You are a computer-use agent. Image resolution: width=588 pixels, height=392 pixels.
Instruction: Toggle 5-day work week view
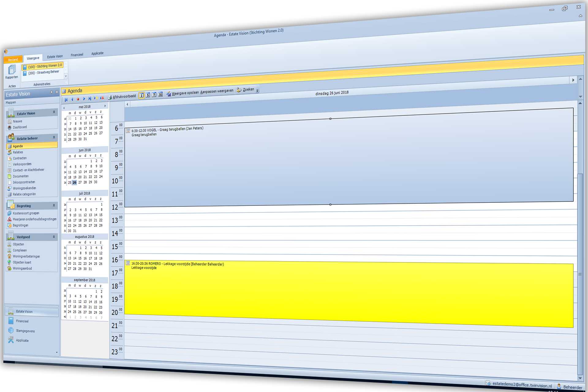(x=148, y=95)
